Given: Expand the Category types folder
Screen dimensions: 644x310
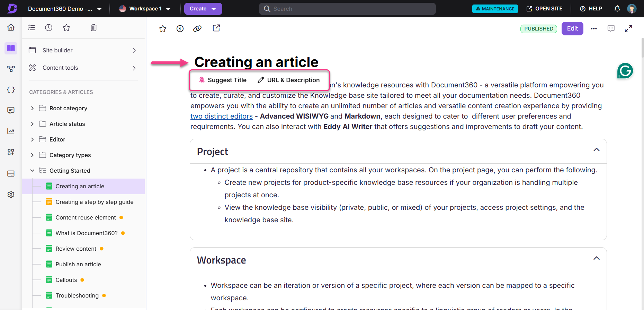Looking at the screenshot, I should [32, 155].
